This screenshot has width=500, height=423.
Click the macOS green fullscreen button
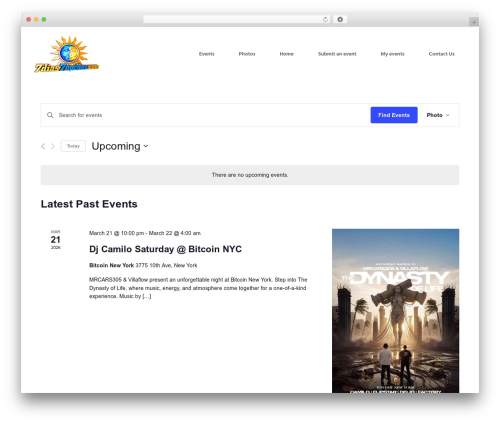(x=44, y=19)
